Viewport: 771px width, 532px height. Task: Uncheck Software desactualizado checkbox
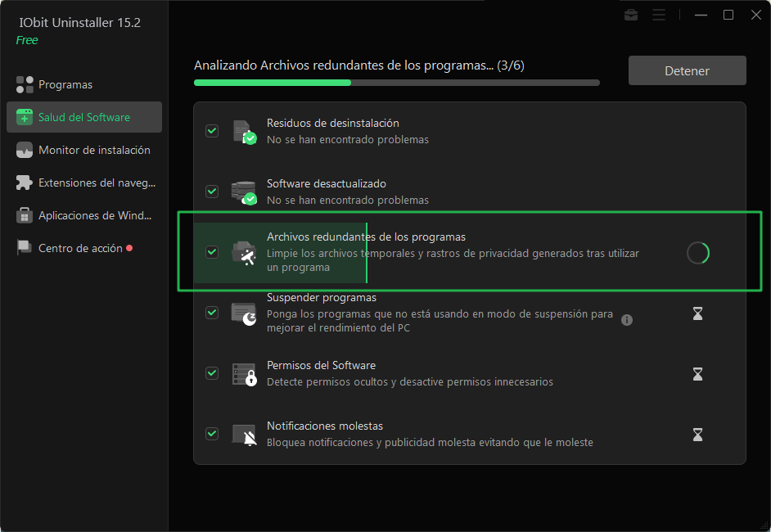coord(212,192)
